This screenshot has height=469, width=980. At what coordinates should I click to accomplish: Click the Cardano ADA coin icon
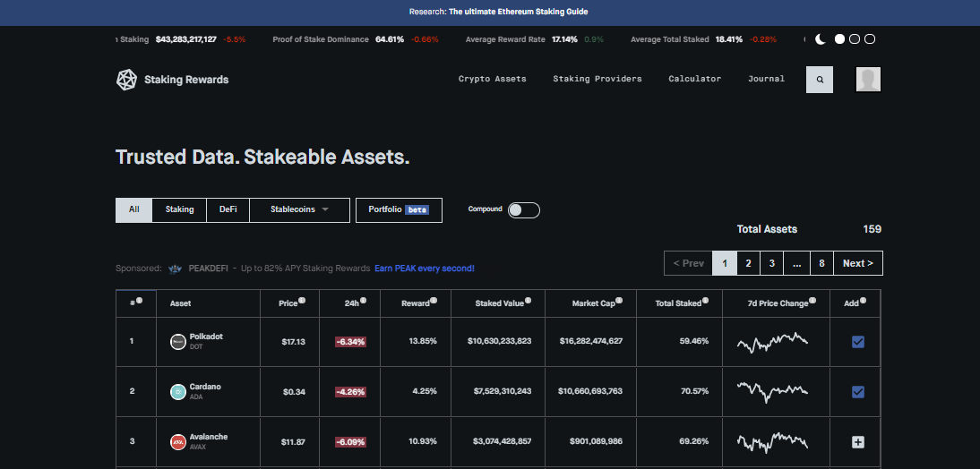point(178,391)
